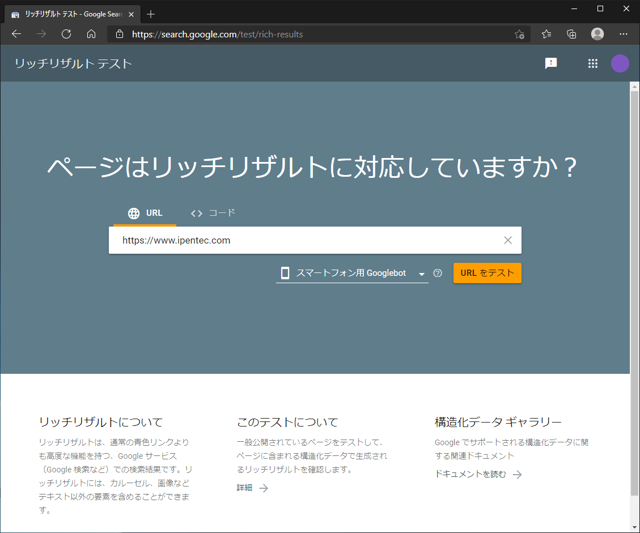Switch to the コード tab

pyautogui.click(x=213, y=213)
